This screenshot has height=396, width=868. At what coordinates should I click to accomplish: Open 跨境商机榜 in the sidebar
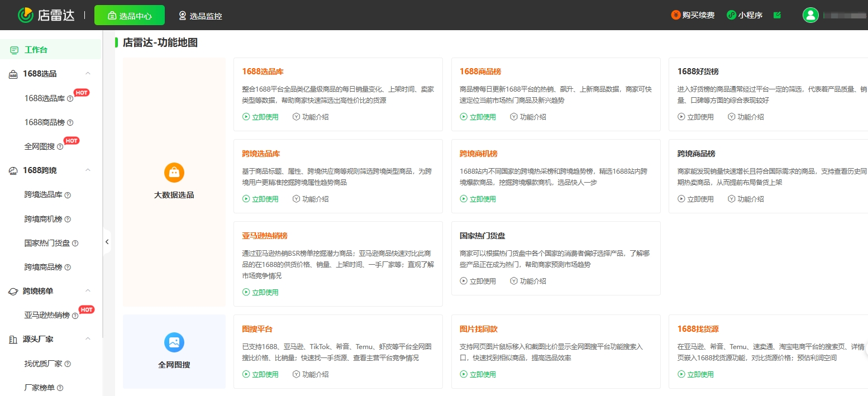click(43, 219)
